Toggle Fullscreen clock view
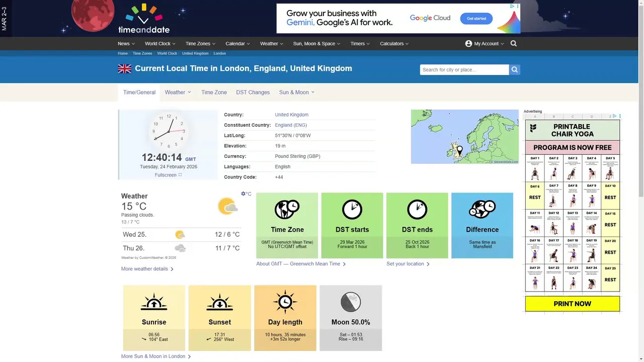Image resolution: width=644 pixels, height=362 pixels. 168,175
